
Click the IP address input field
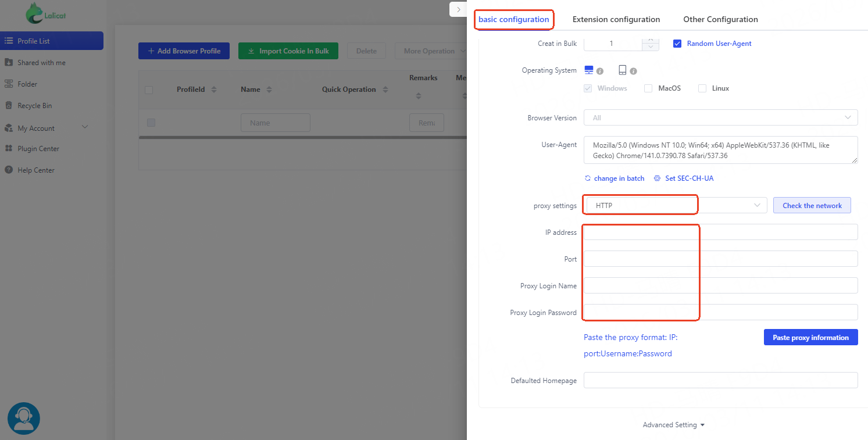tap(720, 232)
